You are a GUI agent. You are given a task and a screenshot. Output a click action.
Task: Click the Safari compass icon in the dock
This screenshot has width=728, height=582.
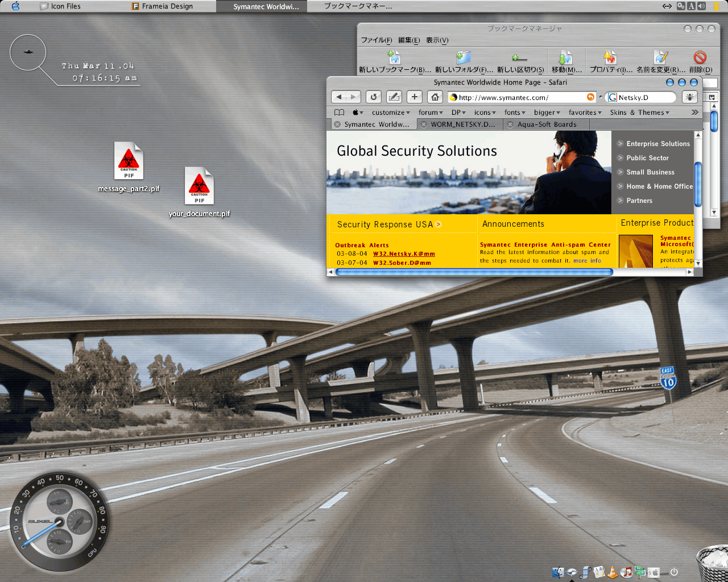point(572,572)
